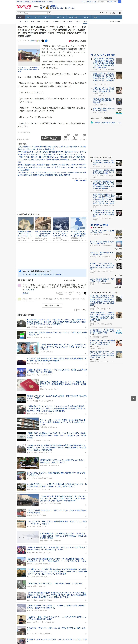This screenshot has width=138, height=644.
Task: Open the 141 comments count icon
Action: coord(33,41)
